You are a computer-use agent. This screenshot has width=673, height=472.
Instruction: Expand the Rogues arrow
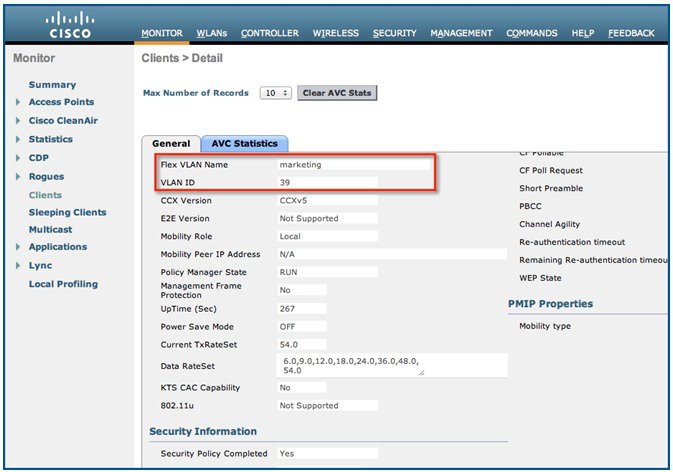point(18,176)
